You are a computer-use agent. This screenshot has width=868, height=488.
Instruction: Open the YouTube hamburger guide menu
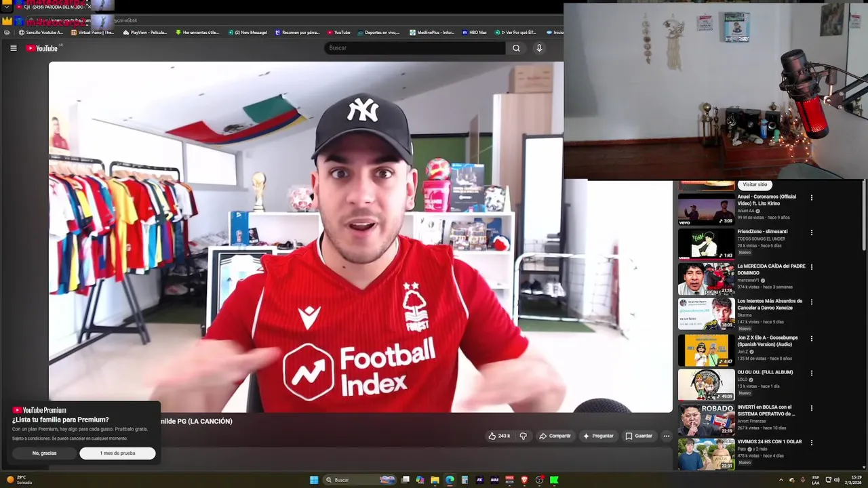pos(13,48)
